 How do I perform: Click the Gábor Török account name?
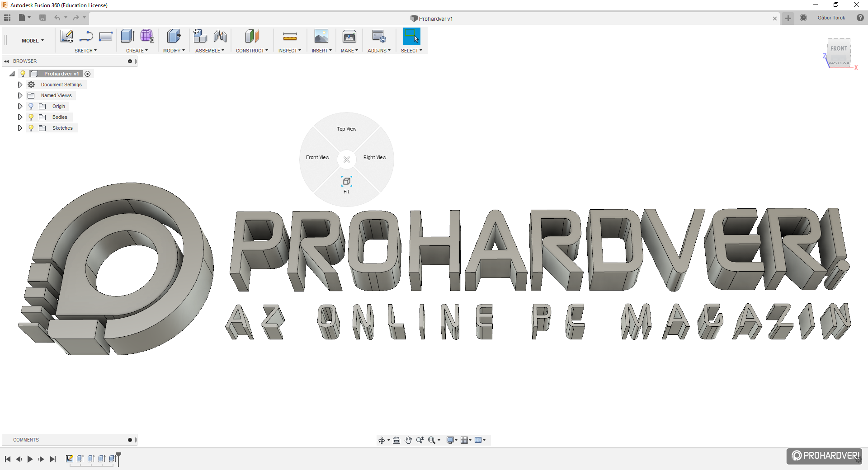(x=831, y=18)
